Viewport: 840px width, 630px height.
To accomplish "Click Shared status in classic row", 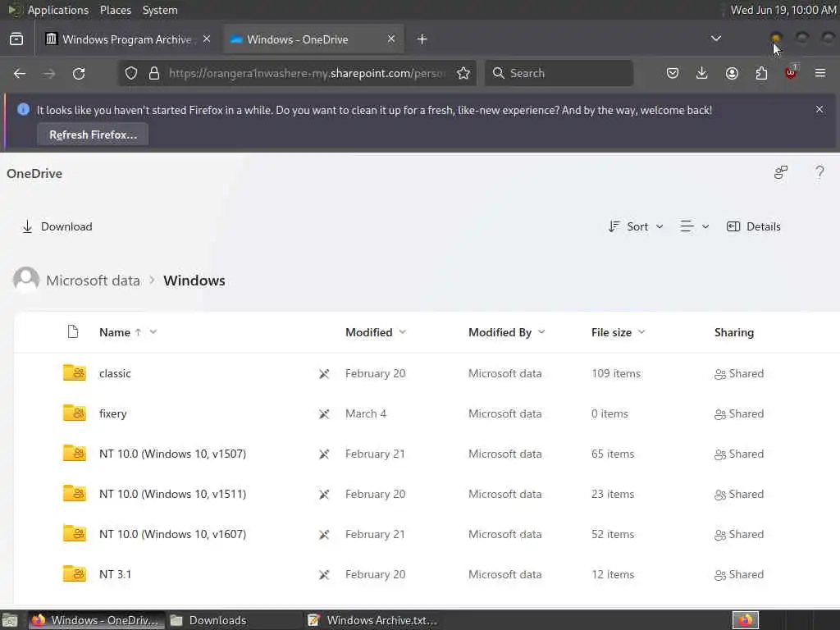I will click(739, 373).
